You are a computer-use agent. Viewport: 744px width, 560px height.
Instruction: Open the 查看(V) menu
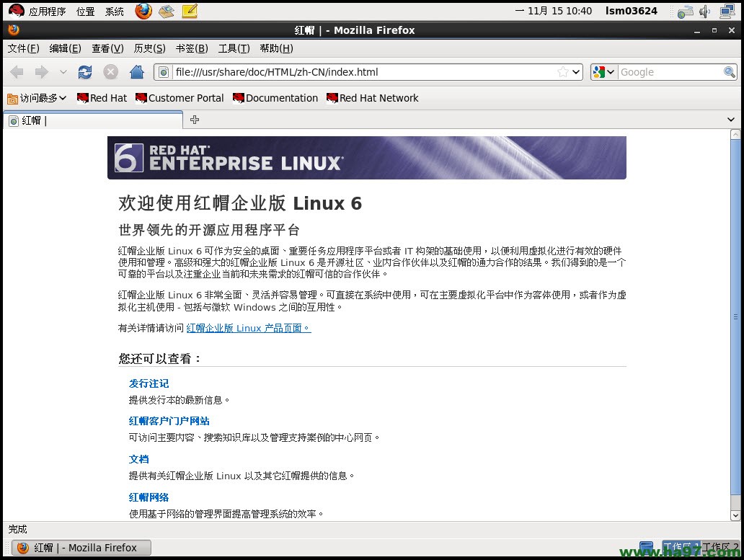tap(107, 48)
